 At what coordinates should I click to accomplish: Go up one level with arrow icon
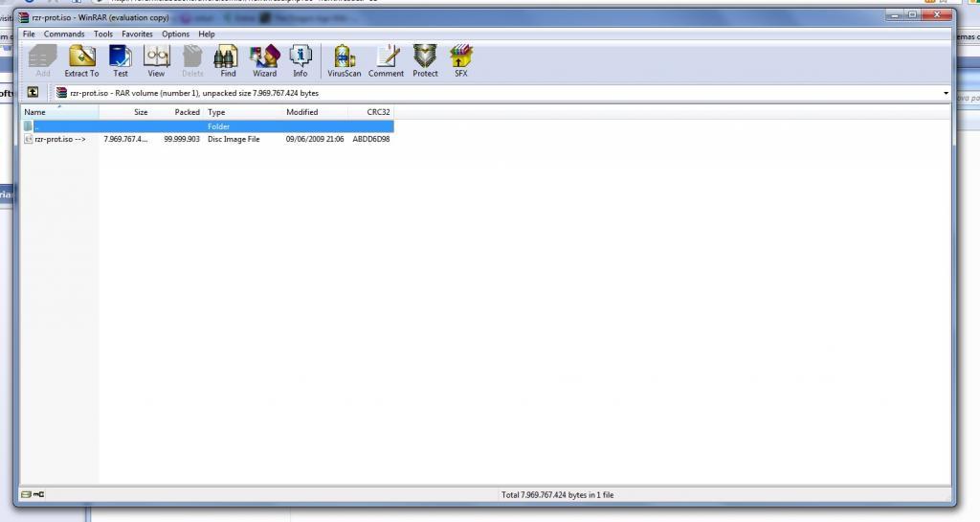tap(33, 93)
